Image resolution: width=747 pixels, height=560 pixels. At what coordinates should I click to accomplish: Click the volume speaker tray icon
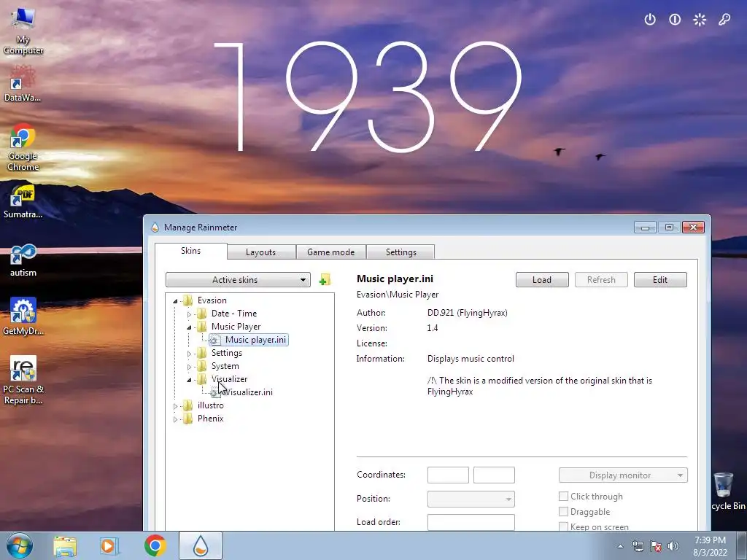[673, 546]
